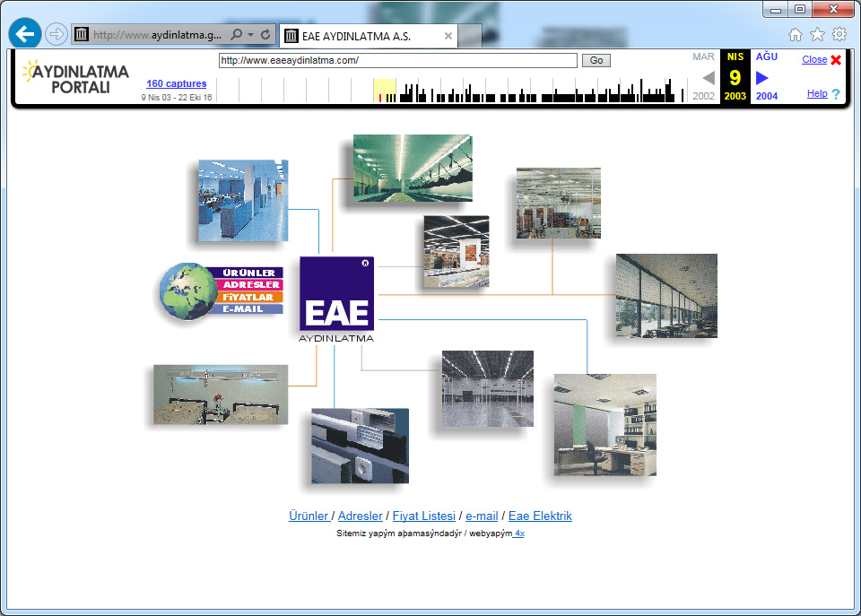Open the factory workshop photo thumbnail

click(559, 204)
